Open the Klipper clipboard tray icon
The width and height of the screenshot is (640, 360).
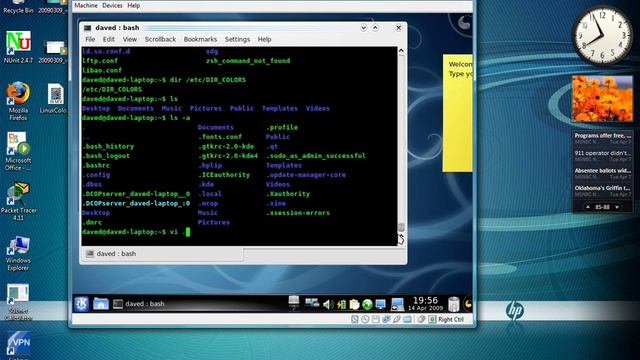pyautogui.click(x=354, y=304)
